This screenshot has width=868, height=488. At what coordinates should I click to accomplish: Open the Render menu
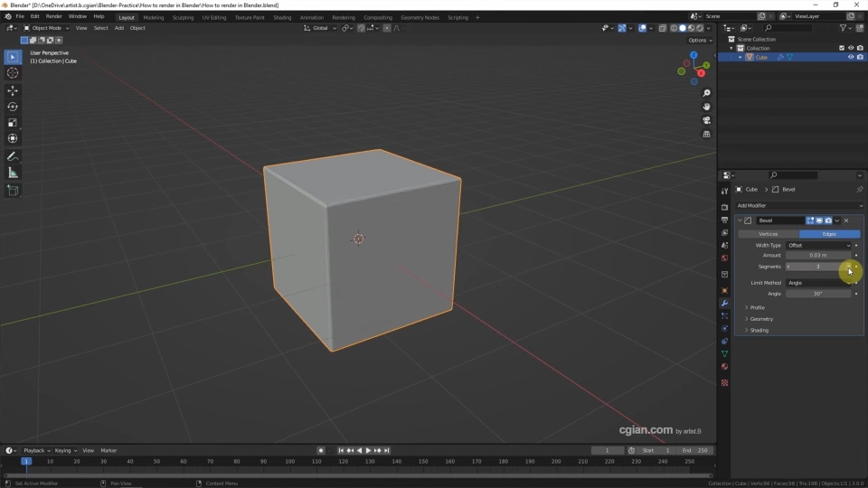(53, 16)
